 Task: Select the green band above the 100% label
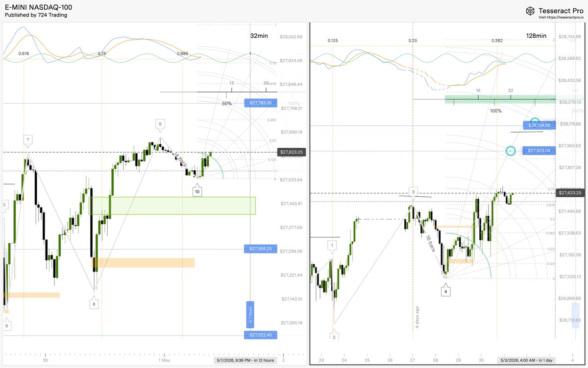coord(500,99)
